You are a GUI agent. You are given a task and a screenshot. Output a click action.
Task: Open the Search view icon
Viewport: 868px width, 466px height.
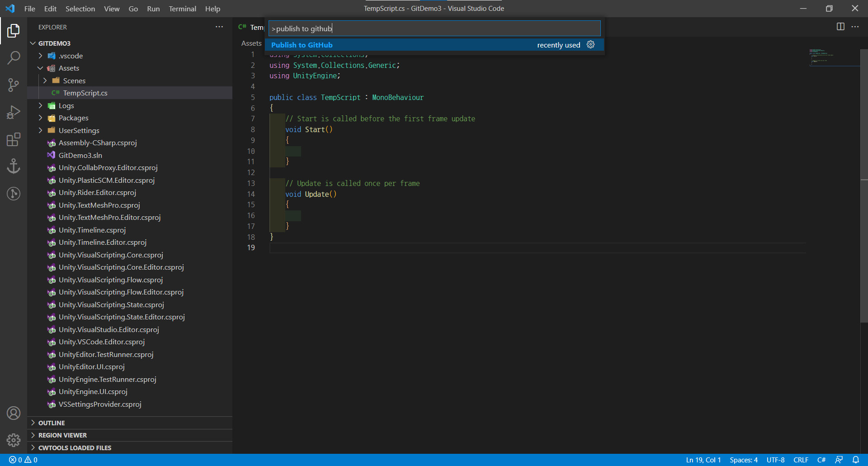[14, 58]
